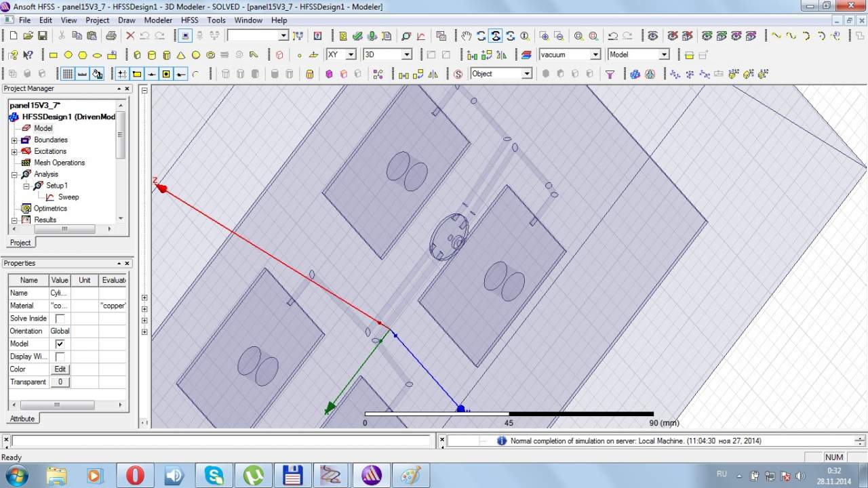Image resolution: width=868 pixels, height=488 pixels.
Task: Click the Draw rectangle tool
Action: coord(54,55)
